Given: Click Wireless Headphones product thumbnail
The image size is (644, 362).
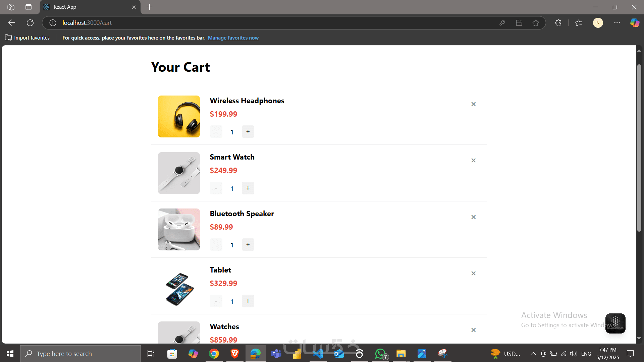Looking at the screenshot, I should pos(179,116).
